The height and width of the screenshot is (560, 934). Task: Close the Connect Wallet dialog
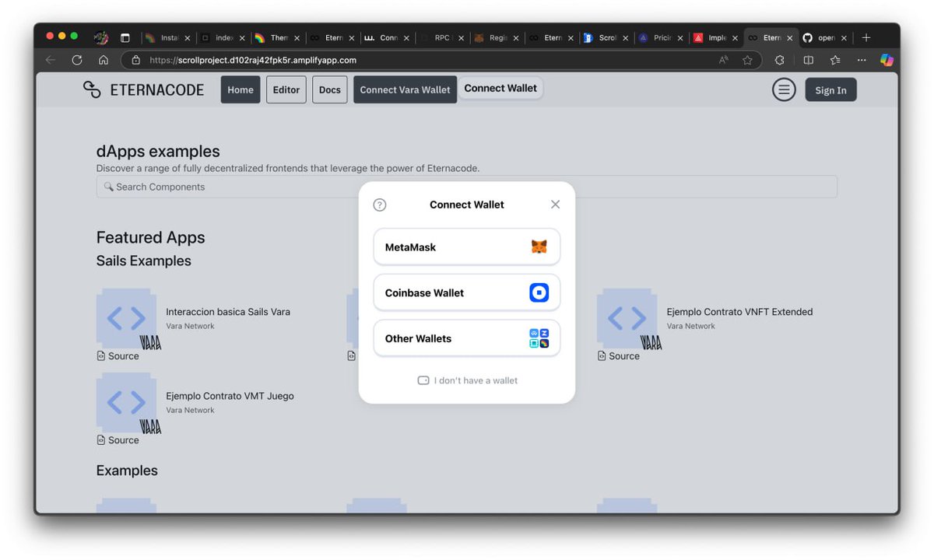tap(555, 204)
